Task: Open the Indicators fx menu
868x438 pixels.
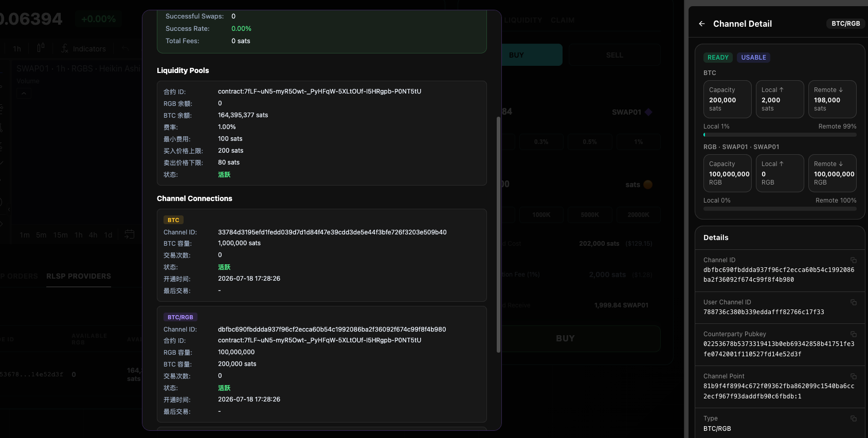Action: coord(83,49)
